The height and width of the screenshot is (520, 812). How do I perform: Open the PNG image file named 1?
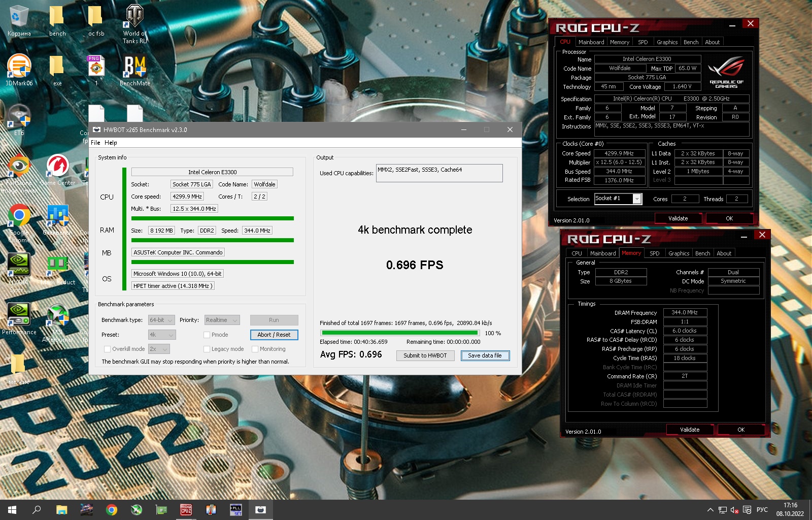pos(96,70)
